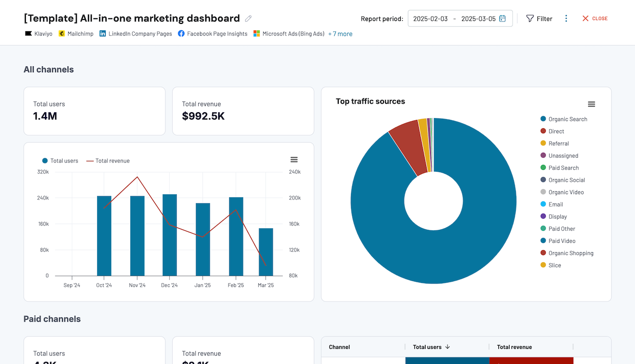Open LinkedIn Company Pages source
Screen dimensions: 635x364
pos(102,34)
